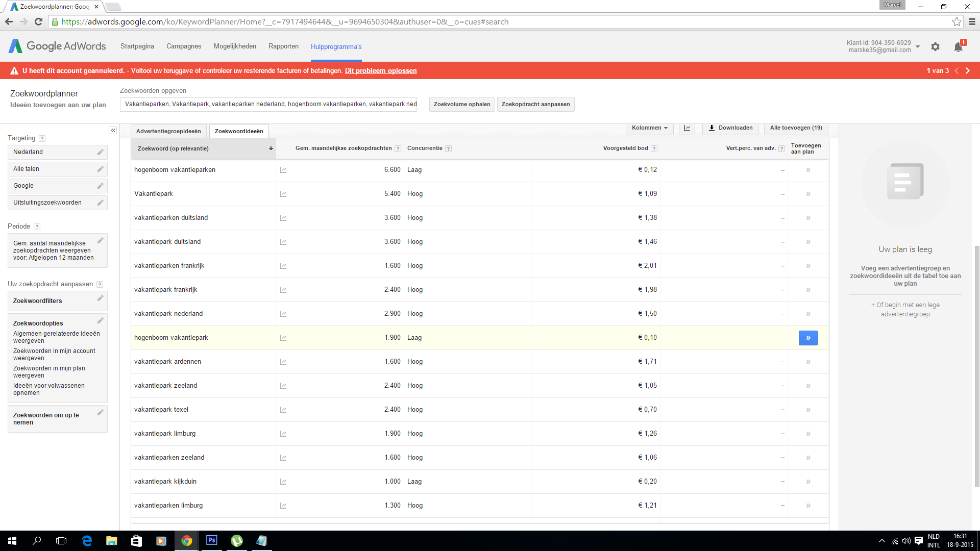Download keyword ideas with Downloaden
Screen dimensions: 980x551
[x=730, y=128]
